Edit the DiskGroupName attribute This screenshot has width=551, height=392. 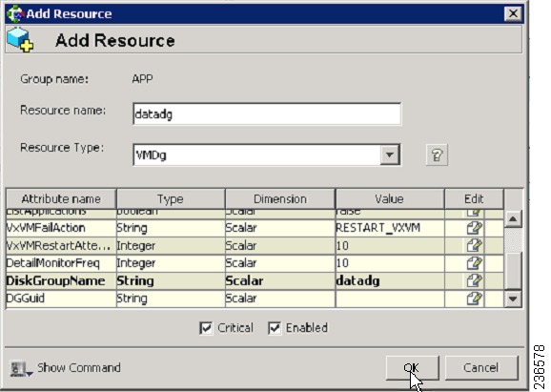tap(474, 280)
